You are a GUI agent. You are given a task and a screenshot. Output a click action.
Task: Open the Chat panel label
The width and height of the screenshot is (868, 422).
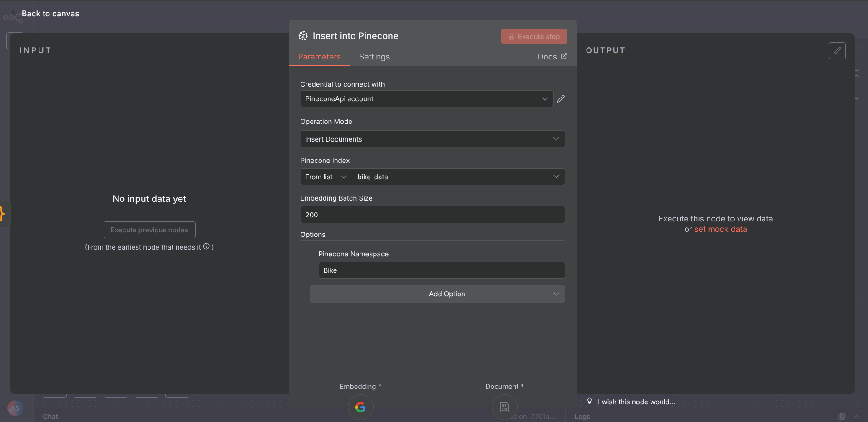pyautogui.click(x=50, y=416)
